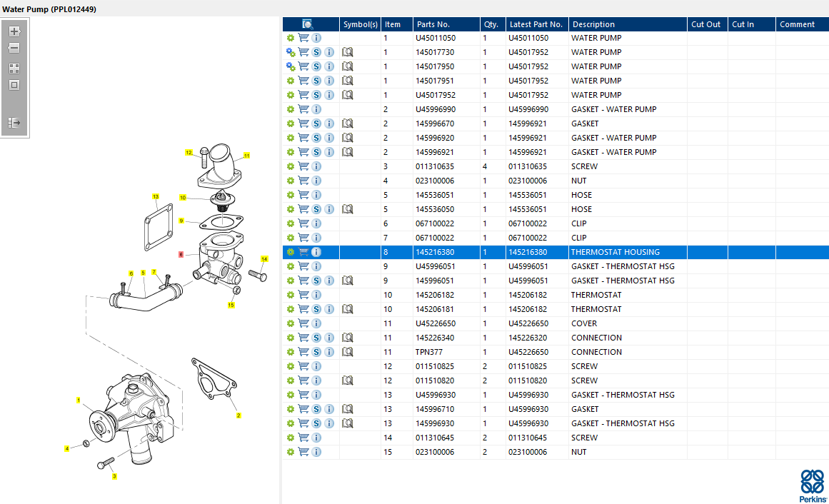Click S icon for connection 145226340
829x504 pixels.
(316, 338)
